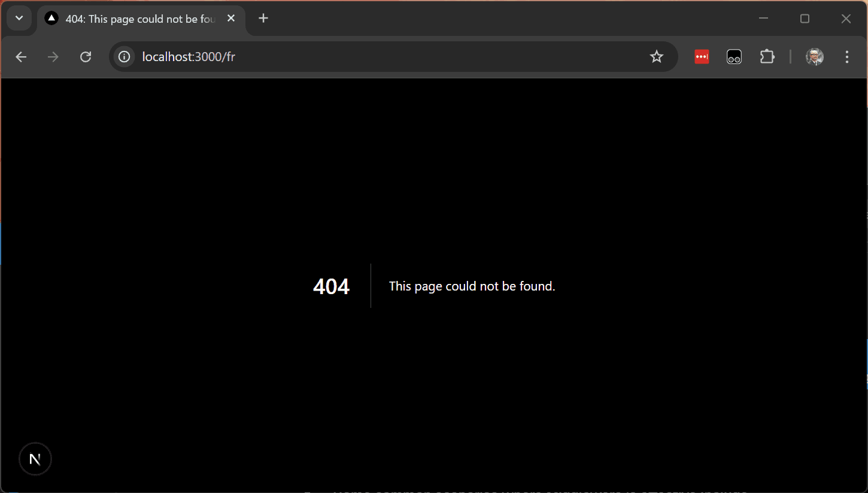Open the Extensions puzzle piece menu
This screenshot has height=493, width=868.
pos(767,57)
